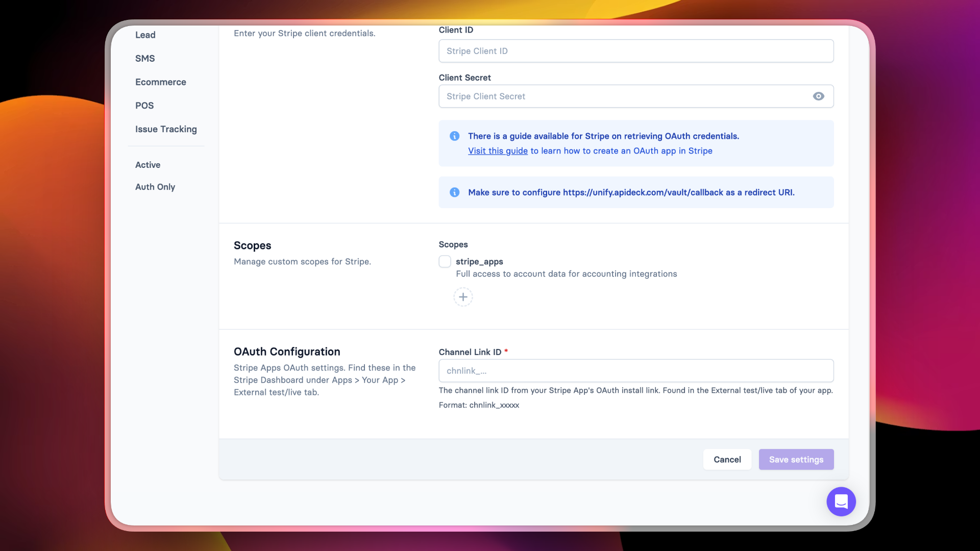Open the Lead category in sidebar
This screenshot has height=551, width=980.
(145, 35)
